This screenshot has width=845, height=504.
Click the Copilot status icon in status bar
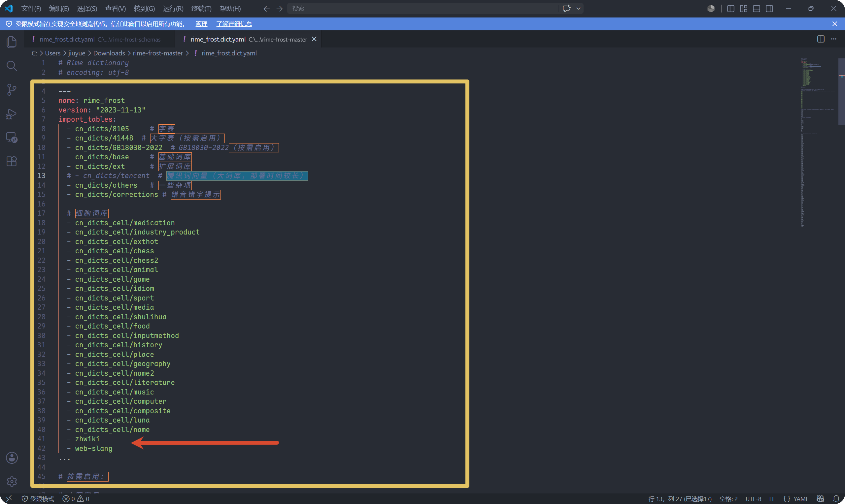point(820,499)
